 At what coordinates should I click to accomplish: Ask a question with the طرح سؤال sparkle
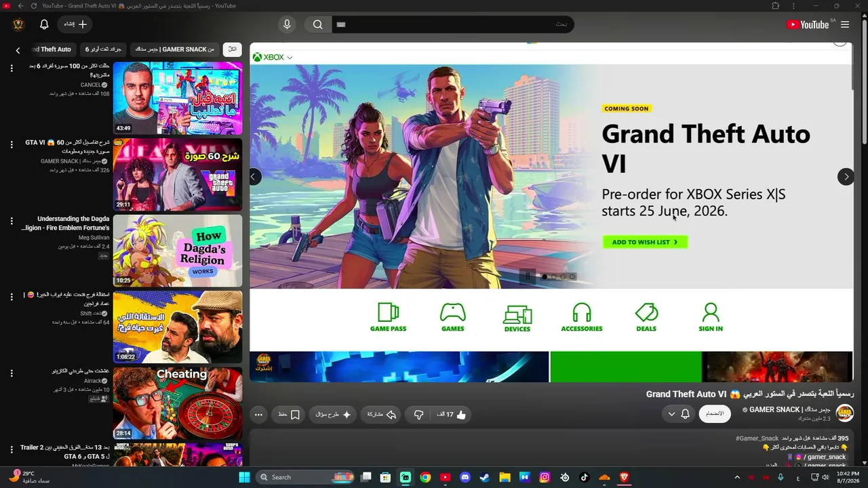[332, 414]
